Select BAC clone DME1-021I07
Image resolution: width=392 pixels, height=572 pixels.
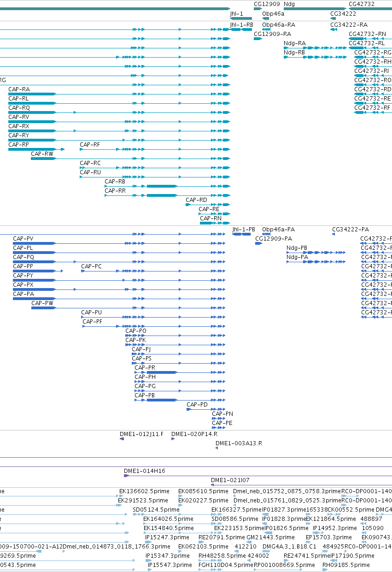pos(301,485)
